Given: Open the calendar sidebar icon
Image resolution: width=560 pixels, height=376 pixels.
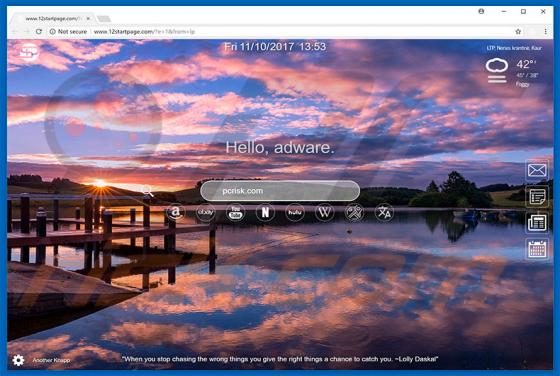Looking at the screenshot, I should [x=537, y=249].
